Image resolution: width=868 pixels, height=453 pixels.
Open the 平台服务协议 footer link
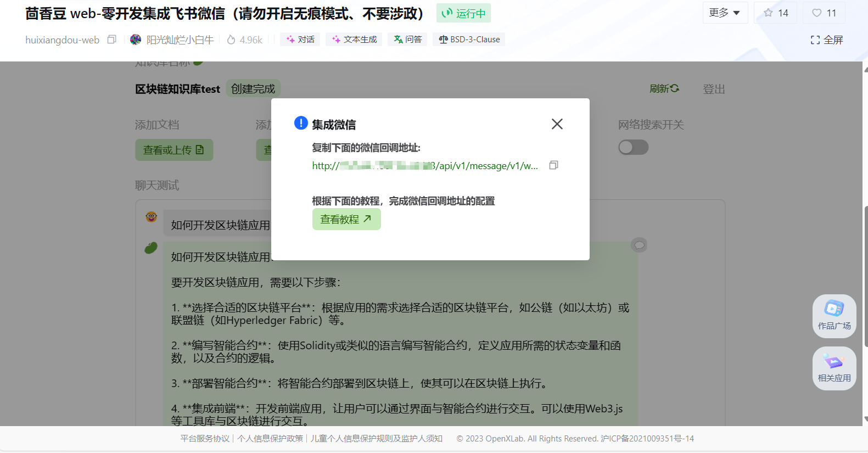click(205, 439)
